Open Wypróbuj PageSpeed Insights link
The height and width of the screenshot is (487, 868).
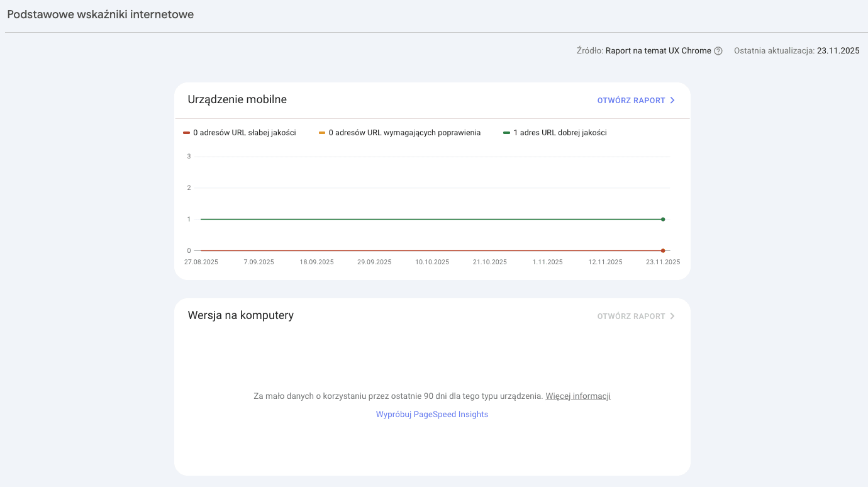click(432, 415)
